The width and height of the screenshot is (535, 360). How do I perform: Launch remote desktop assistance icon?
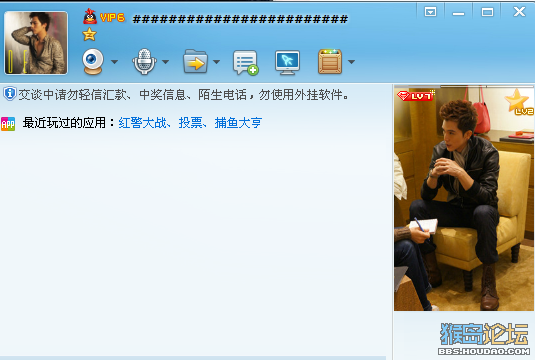coord(287,62)
